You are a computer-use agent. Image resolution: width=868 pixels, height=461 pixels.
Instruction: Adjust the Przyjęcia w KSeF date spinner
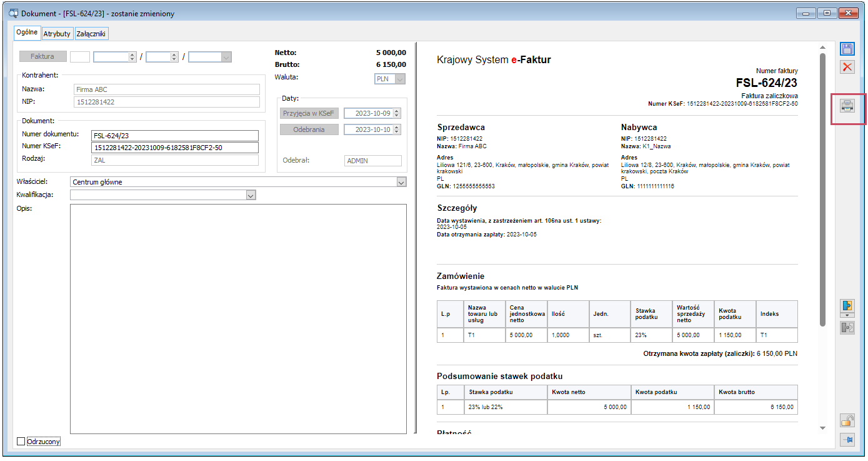(397, 113)
